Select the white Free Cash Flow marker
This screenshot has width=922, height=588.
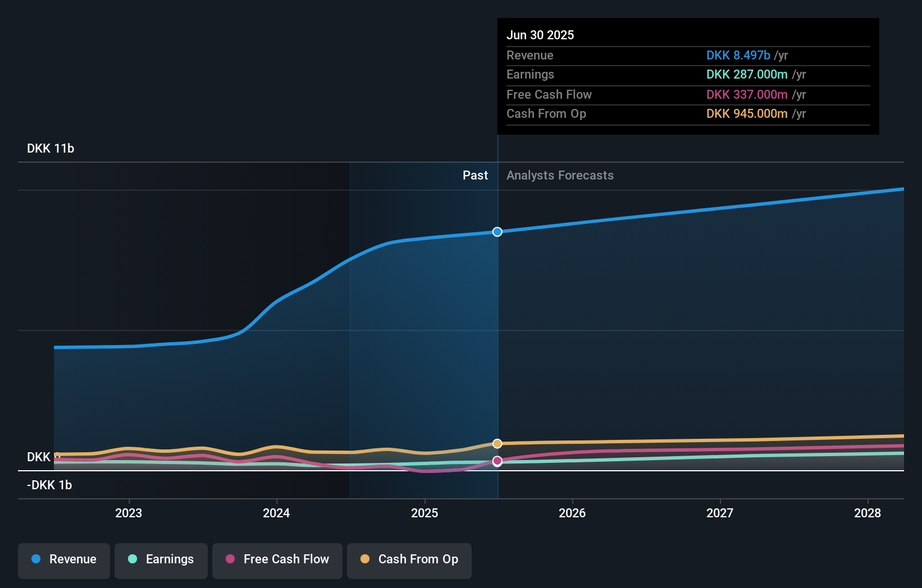497,461
